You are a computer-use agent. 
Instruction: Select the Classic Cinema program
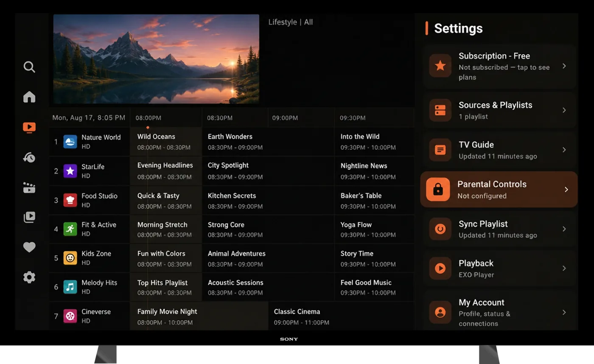tap(342, 316)
